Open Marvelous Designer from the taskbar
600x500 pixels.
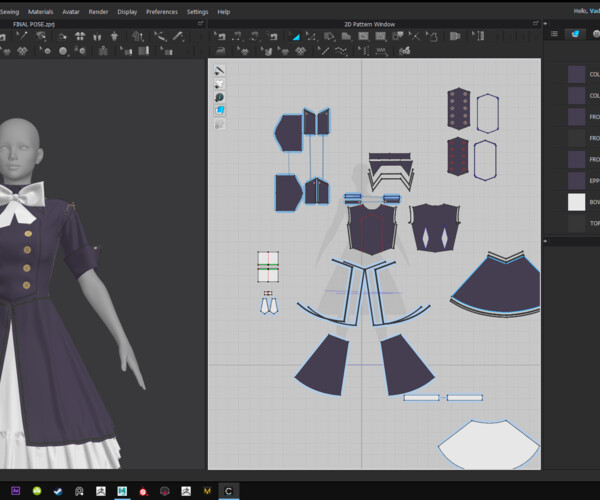point(122,491)
